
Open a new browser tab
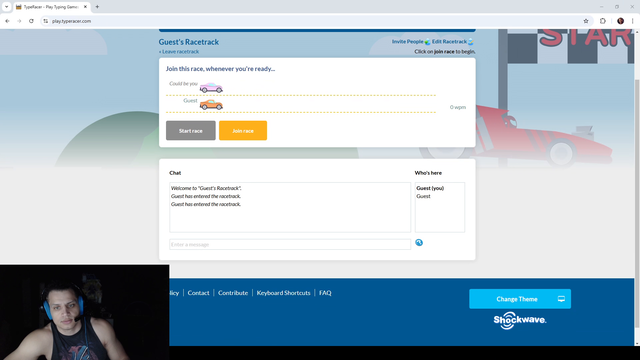(97, 7)
